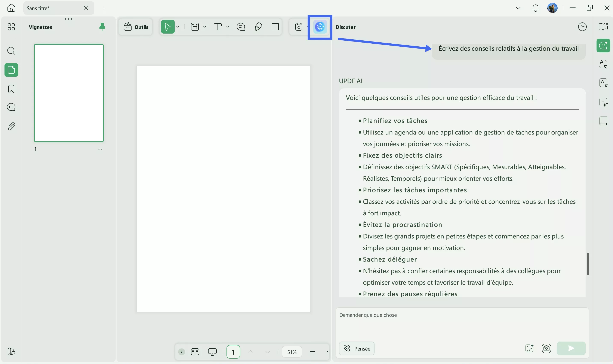This screenshot has height=364, width=613.
Task: Open the chevron dropdown near notifications
Action: (518, 8)
